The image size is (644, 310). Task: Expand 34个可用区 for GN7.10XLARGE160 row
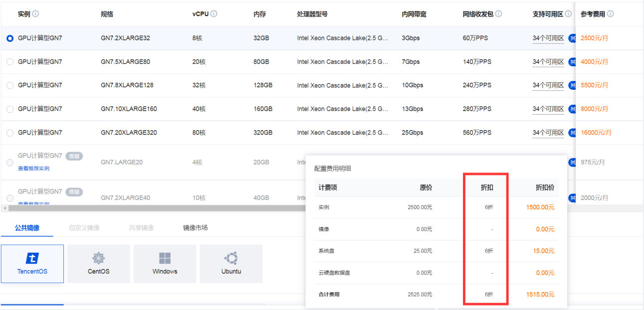coord(548,109)
